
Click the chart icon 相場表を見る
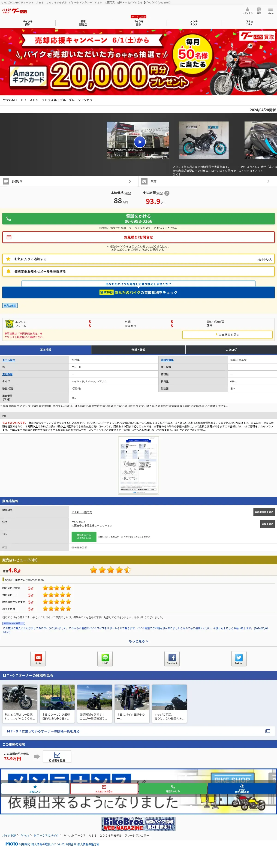pos(57,756)
